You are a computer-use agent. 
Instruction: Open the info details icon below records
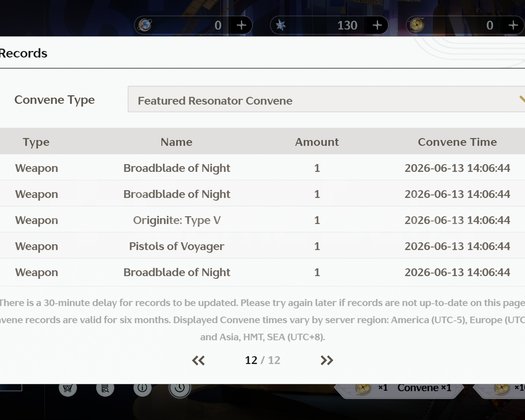click(x=142, y=388)
